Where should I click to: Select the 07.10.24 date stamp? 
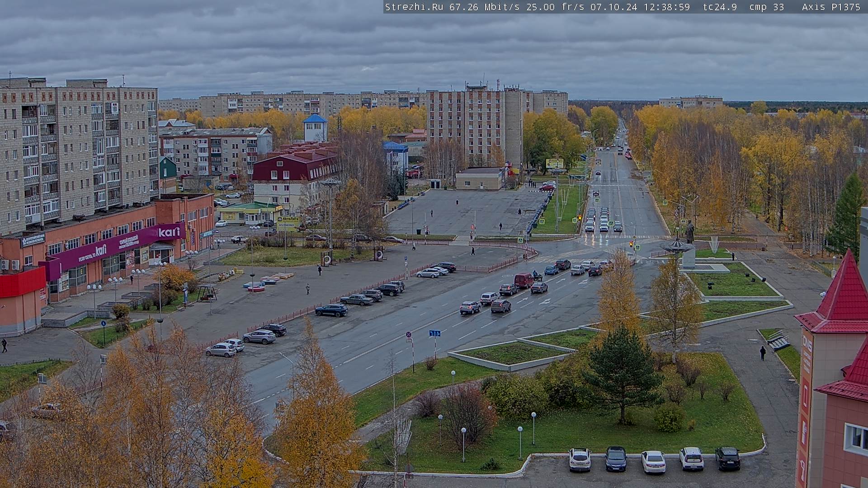point(614,7)
